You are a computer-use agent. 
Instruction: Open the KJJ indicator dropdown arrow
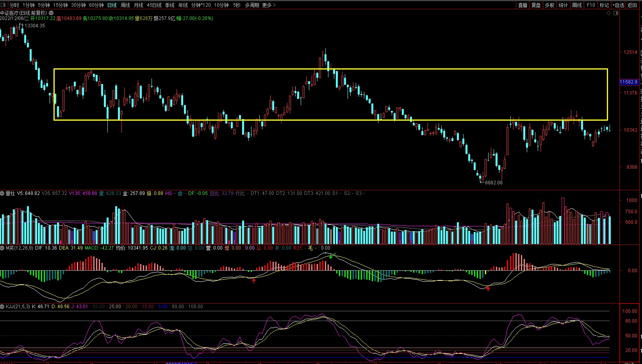2,307
